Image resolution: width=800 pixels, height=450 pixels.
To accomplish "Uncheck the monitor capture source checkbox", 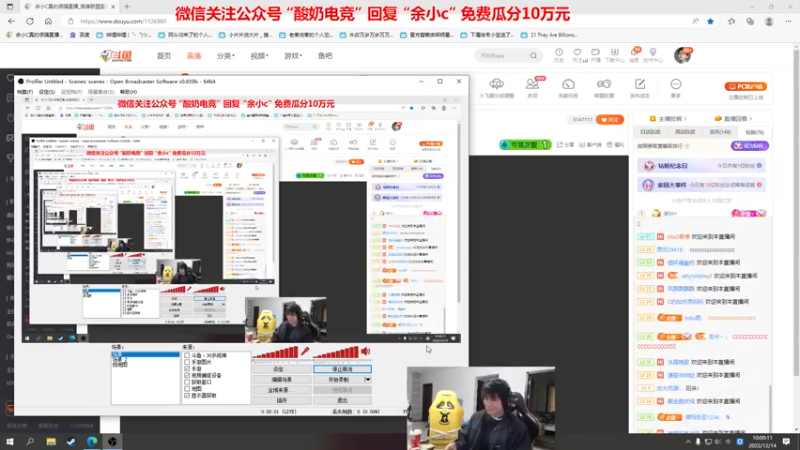I will point(187,395).
